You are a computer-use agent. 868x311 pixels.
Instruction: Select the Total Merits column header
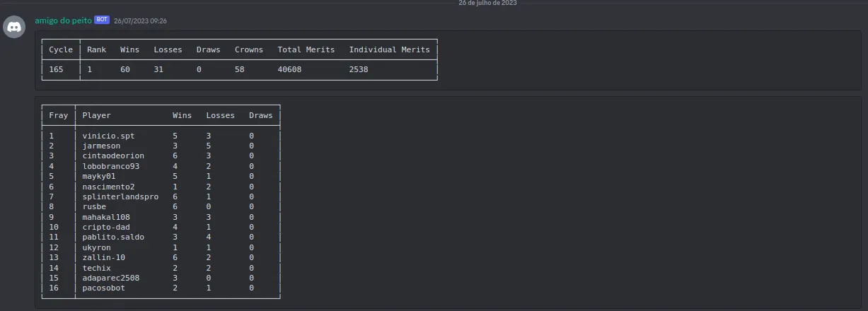pyautogui.click(x=306, y=49)
